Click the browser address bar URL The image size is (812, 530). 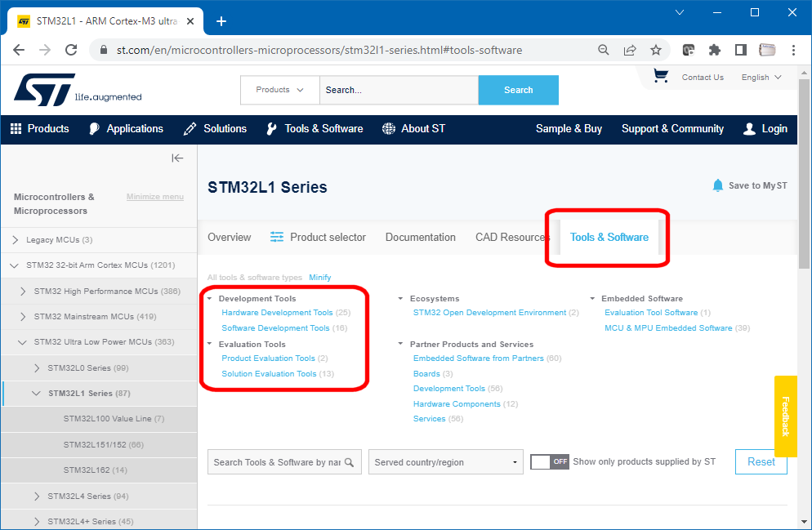pyautogui.click(x=319, y=50)
